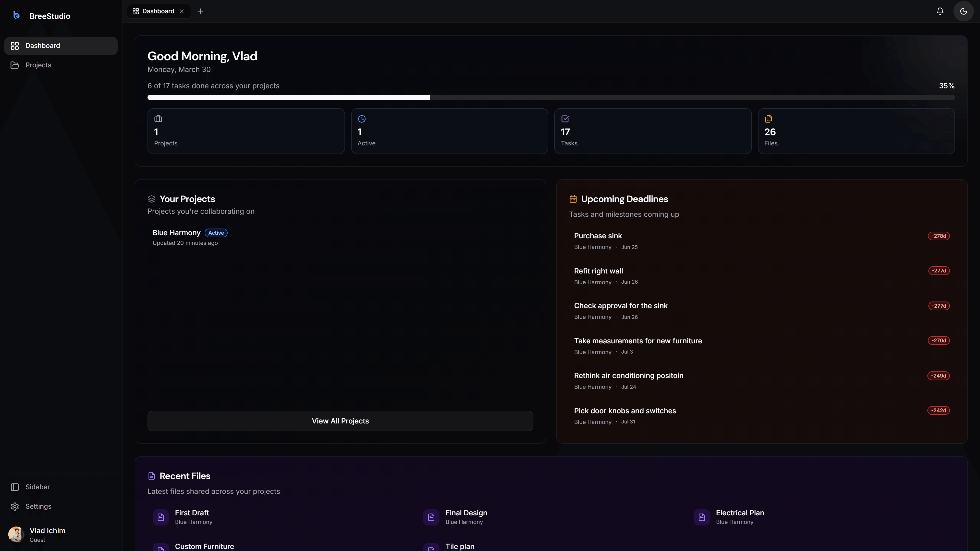Click the First Draft file icon
Image resolution: width=980 pixels, height=551 pixels.
click(x=161, y=517)
